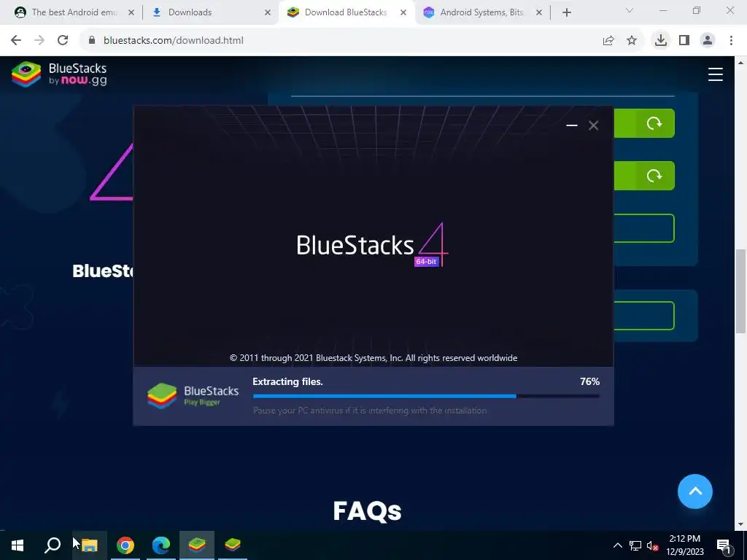This screenshot has height=560, width=747.
Task: Click muted volume icon in tray
Action: (652, 545)
